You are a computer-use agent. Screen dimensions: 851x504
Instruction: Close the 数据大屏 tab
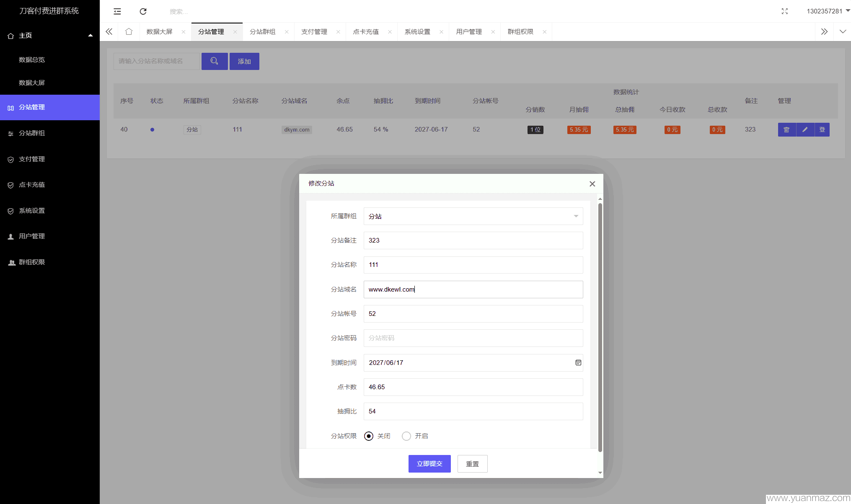(184, 32)
